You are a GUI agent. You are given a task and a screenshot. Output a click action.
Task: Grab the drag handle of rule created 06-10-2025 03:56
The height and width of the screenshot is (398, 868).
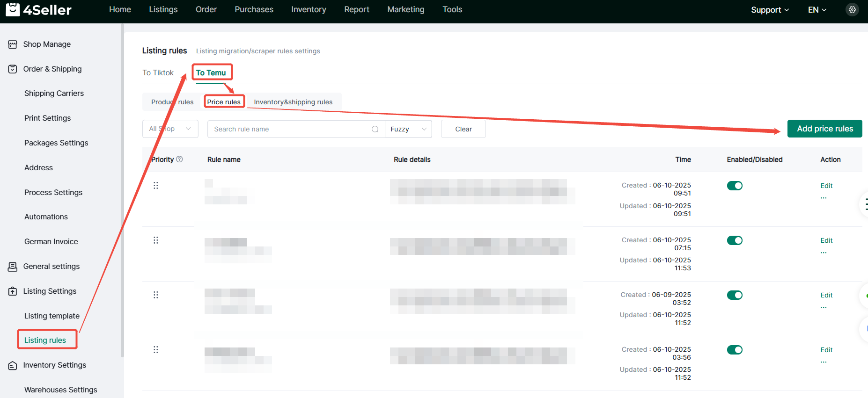[156, 350]
